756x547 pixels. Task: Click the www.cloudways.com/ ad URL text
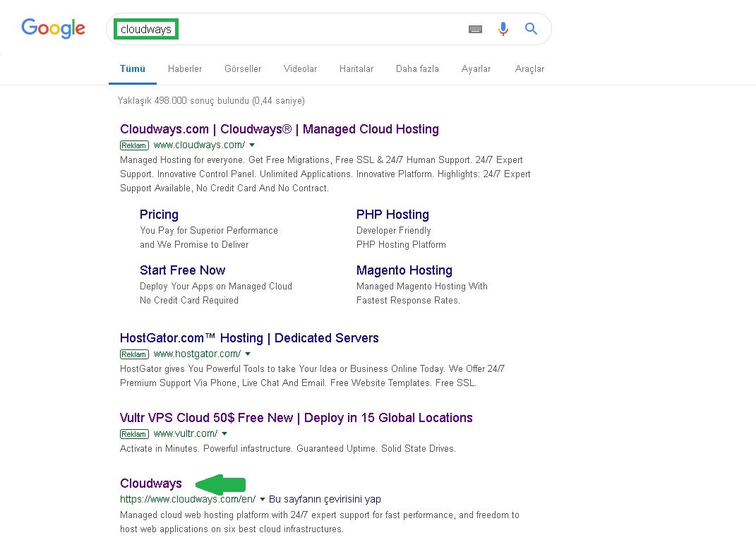(x=199, y=145)
